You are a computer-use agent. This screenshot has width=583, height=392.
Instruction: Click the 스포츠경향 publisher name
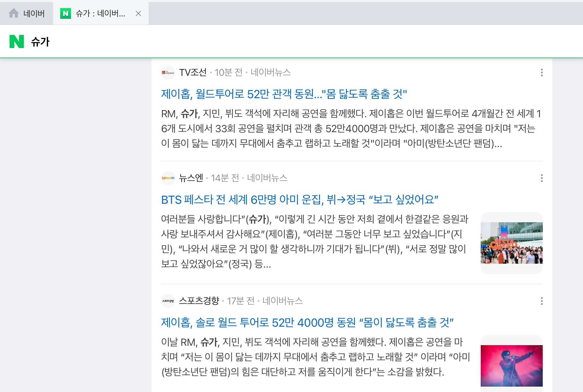(x=199, y=301)
